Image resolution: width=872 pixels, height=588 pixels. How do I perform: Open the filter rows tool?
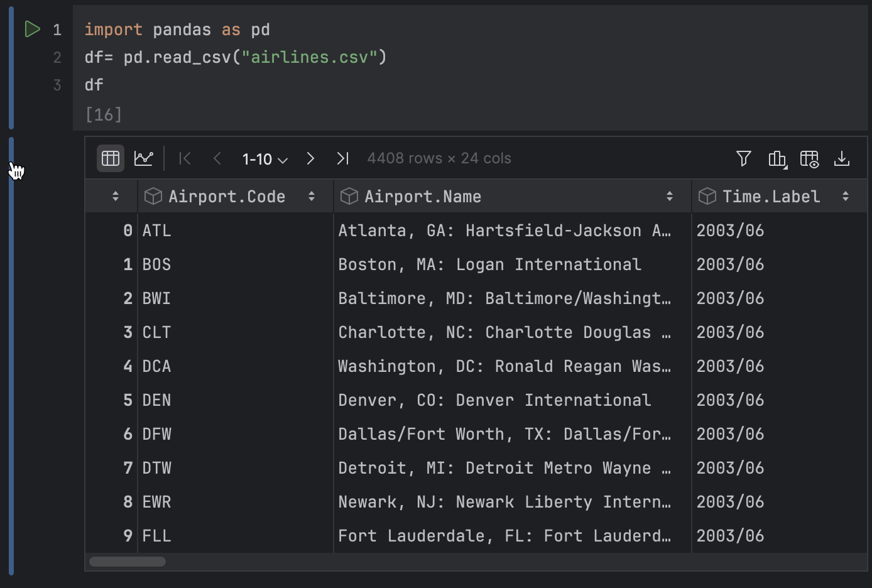point(743,158)
